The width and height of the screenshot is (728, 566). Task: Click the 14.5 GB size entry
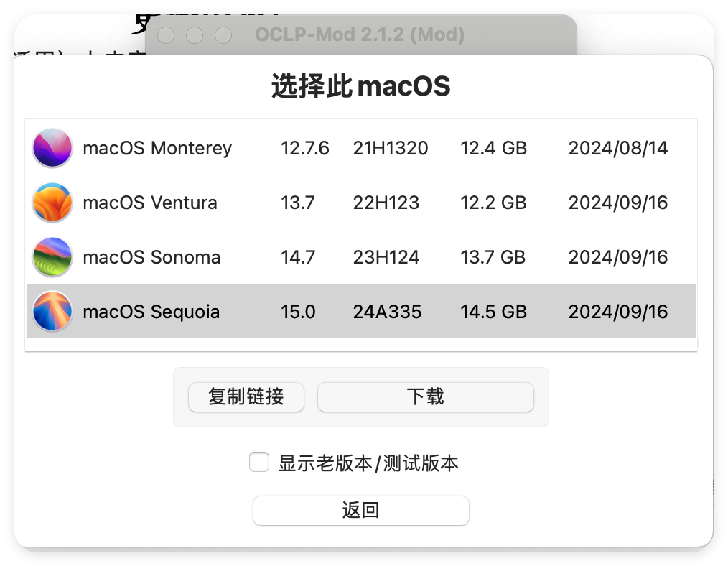coord(493,312)
